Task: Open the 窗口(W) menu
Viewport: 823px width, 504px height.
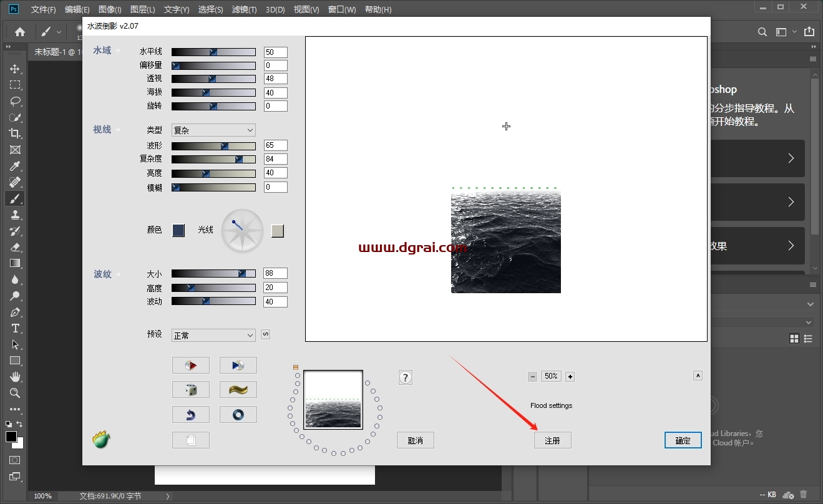Action: click(x=342, y=9)
